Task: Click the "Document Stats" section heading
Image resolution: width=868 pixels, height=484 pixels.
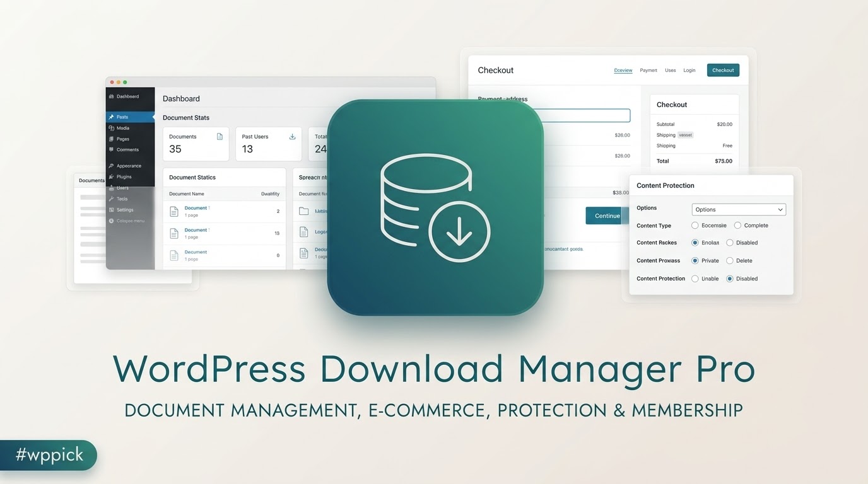Action: pyautogui.click(x=186, y=118)
